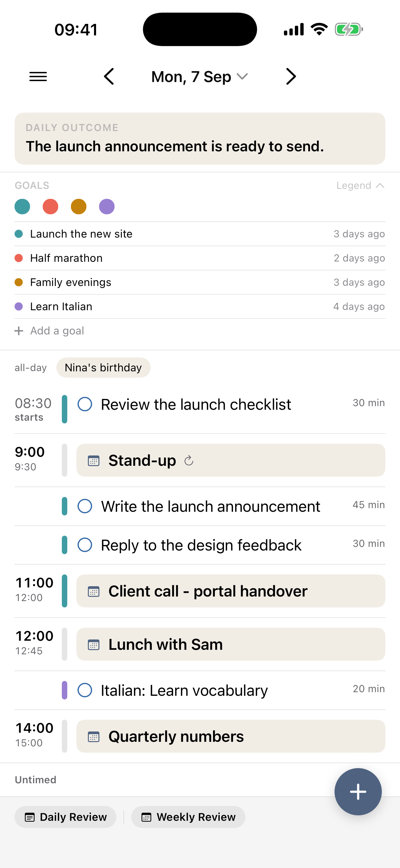
Task: Click the plus icon beside Add a goal
Action: pyautogui.click(x=19, y=330)
